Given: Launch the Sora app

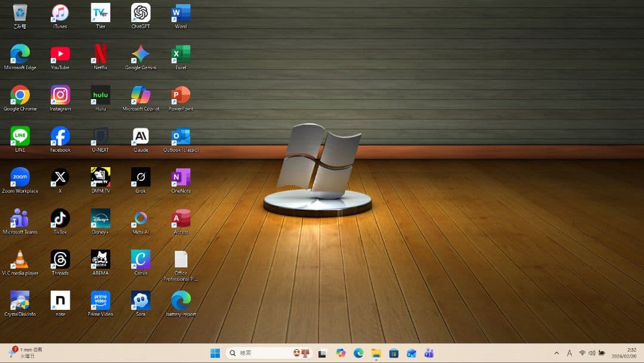Looking at the screenshot, I should 140,300.
